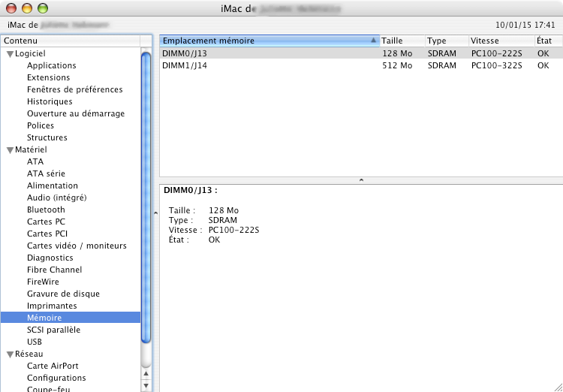Screen dimensions: 563x392
Task: Click the Réseau category label
Action: [x=29, y=354]
